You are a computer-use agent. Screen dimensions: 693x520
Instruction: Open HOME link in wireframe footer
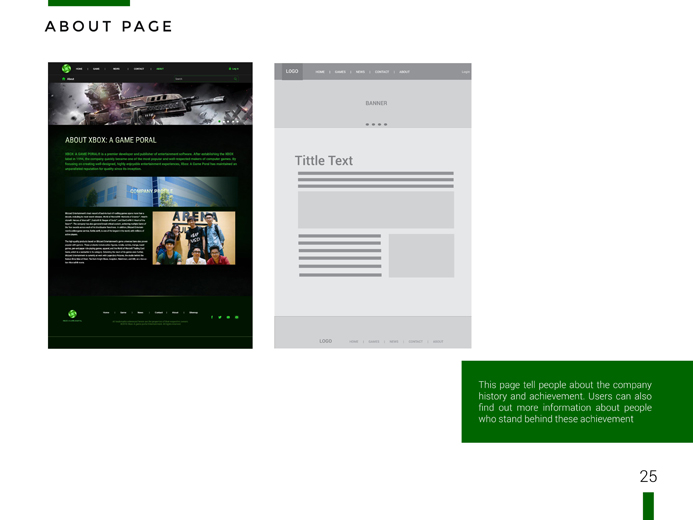click(354, 342)
